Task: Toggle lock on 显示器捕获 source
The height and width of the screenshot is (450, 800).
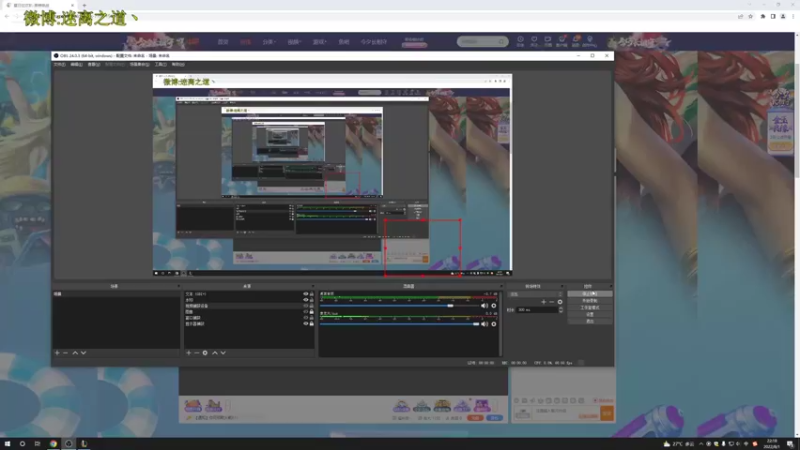Action: click(312, 323)
